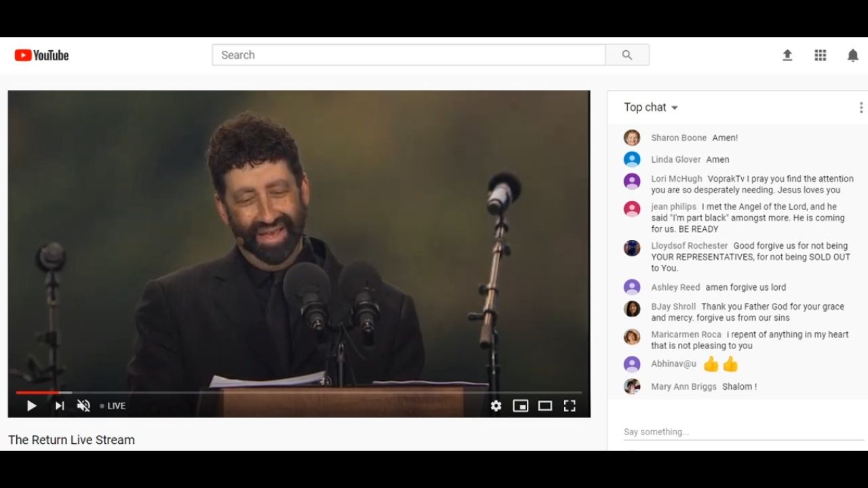
Task: Click the 'Say something...' chat input
Action: pos(743,432)
